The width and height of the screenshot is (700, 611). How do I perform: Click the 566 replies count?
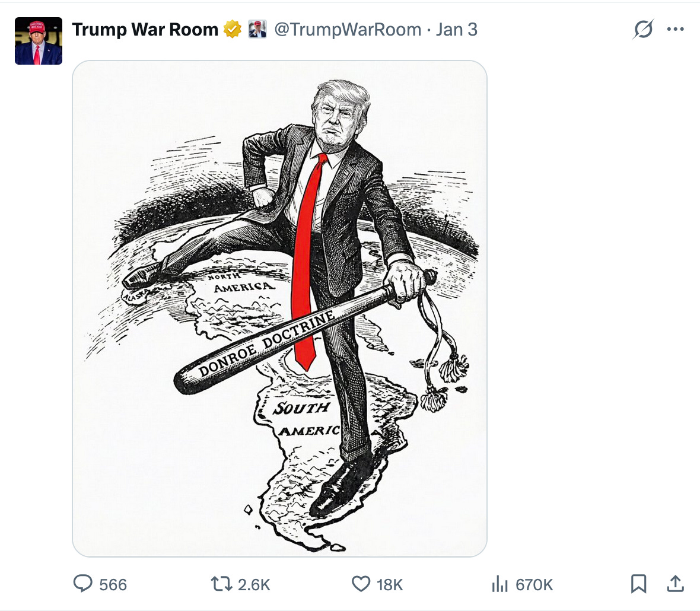(113, 585)
